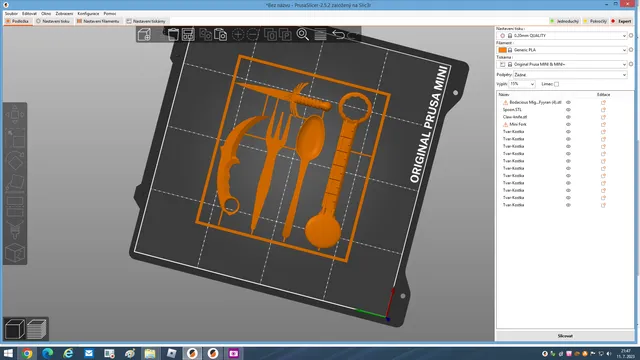Screen dimensions: 640x360
Task: Toggle visibility of Claw-knife.stl
Action: click(568, 117)
